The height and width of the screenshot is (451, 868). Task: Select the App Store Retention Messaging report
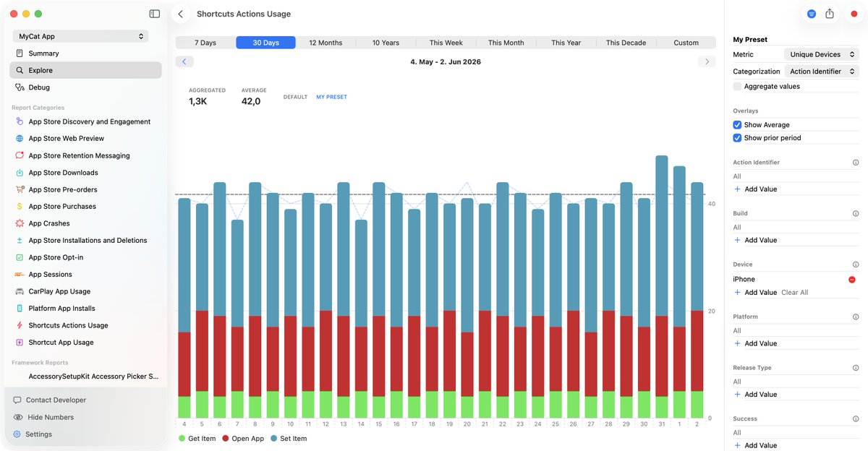(x=85, y=155)
